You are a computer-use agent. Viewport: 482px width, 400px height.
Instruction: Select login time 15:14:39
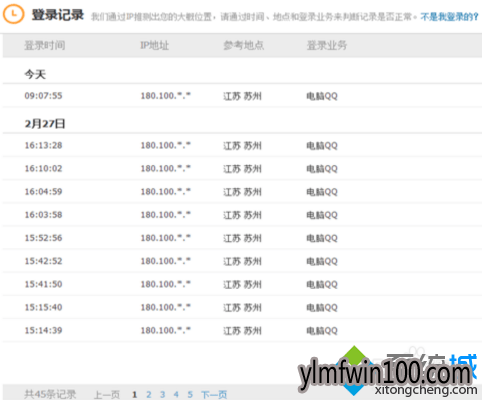[x=43, y=331]
